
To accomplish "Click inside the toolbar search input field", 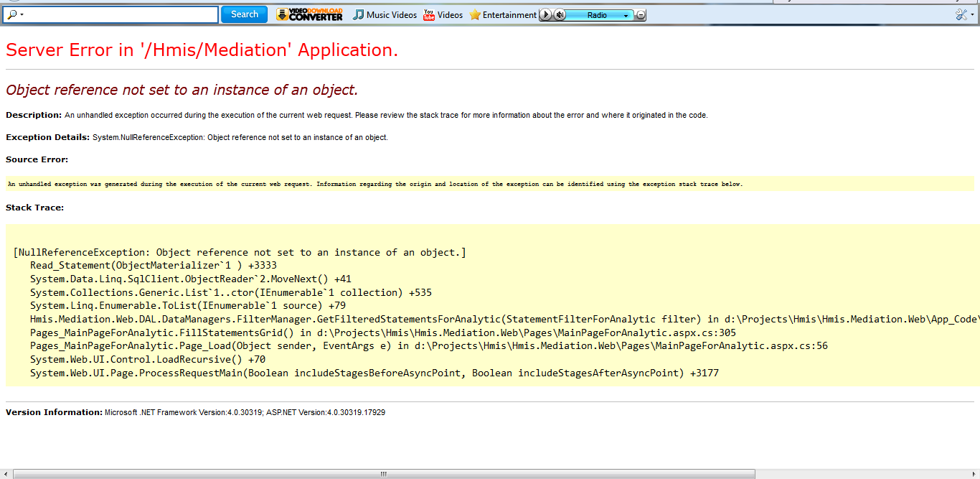I will click(122, 14).
